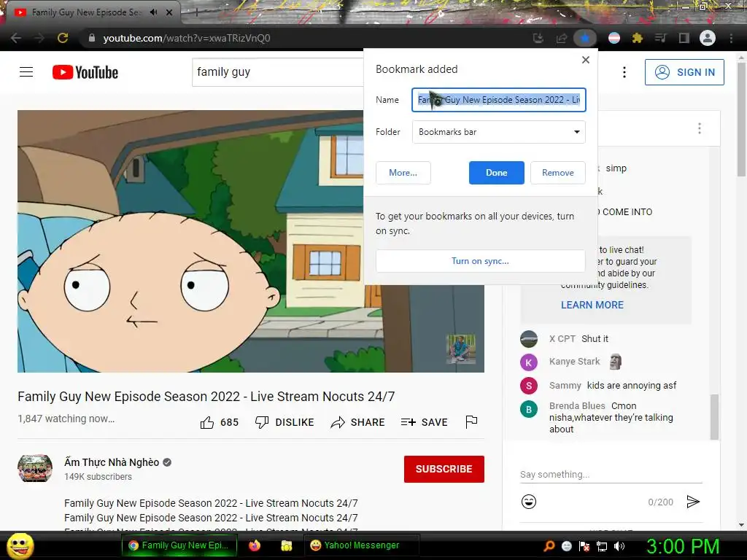747x560 pixels.
Task: Close the Bookmark added popup
Action: tap(586, 60)
